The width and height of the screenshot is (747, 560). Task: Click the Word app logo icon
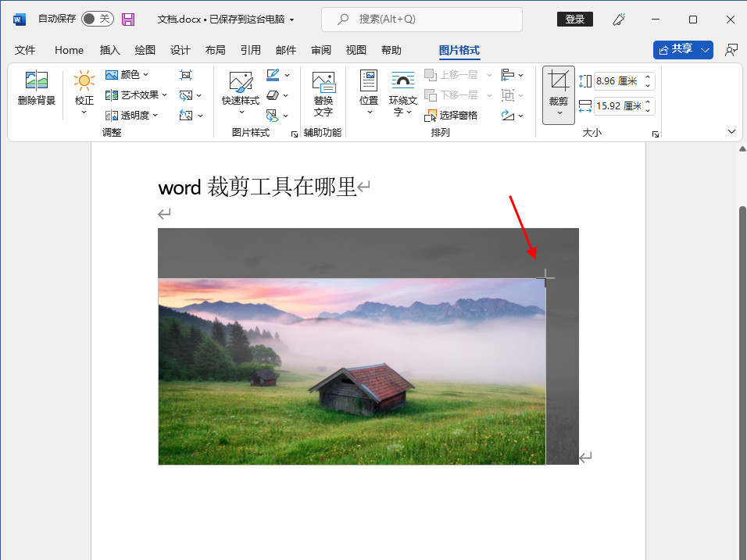click(19, 19)
